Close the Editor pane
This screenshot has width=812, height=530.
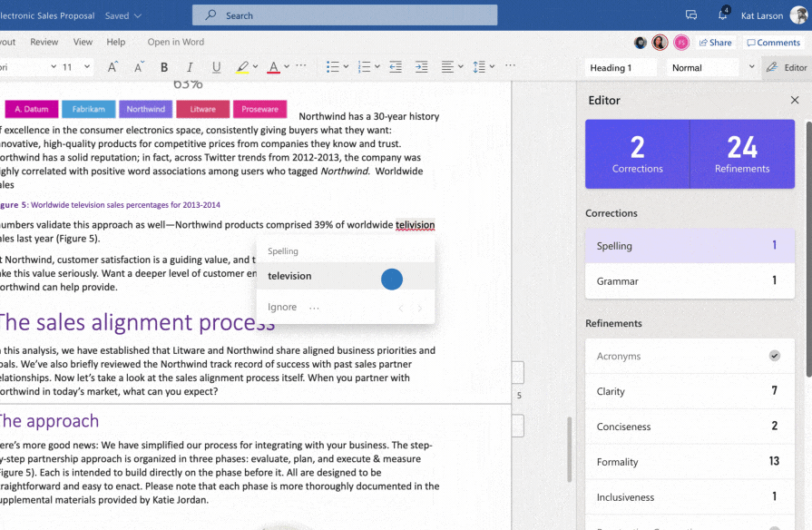[x=795, y=100]
